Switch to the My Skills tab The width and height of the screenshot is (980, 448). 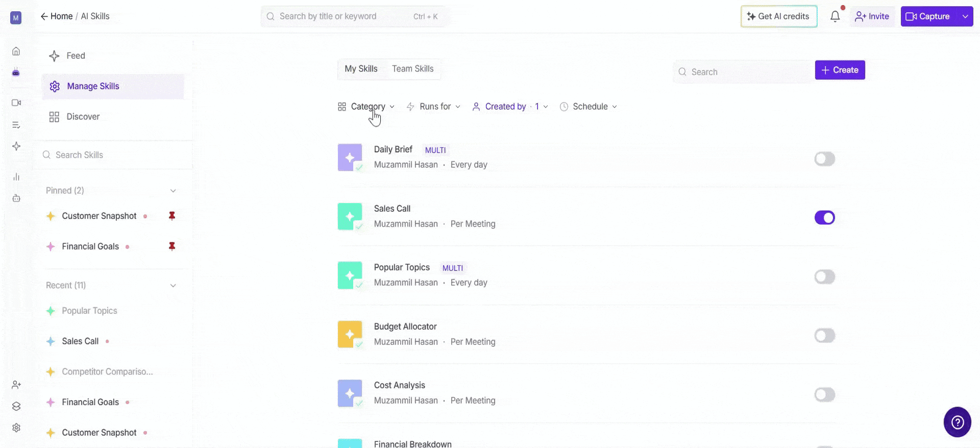(361, 69)
